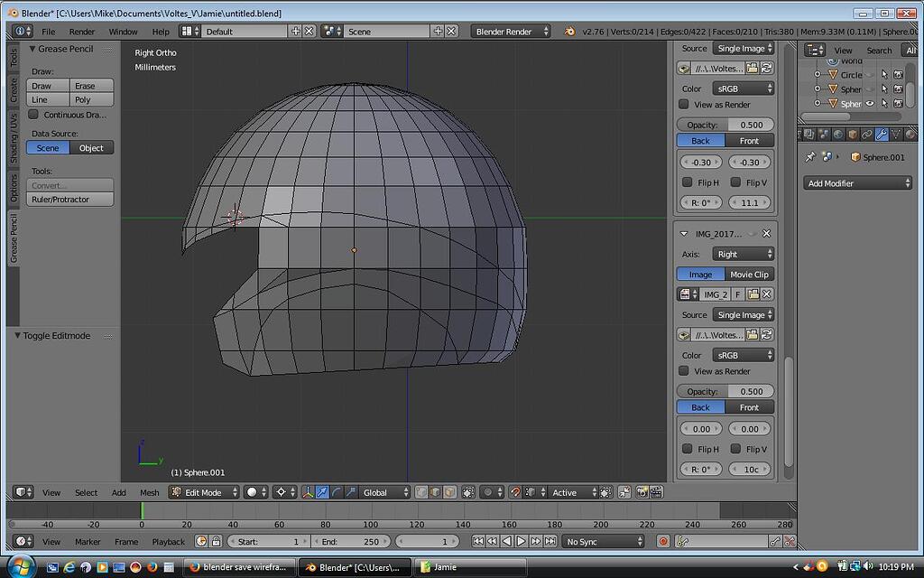This screenshot has width=924, height=578.
Task: Toggle limit selection to visible button
Action: pyautogui.click(x=468, y=492)
